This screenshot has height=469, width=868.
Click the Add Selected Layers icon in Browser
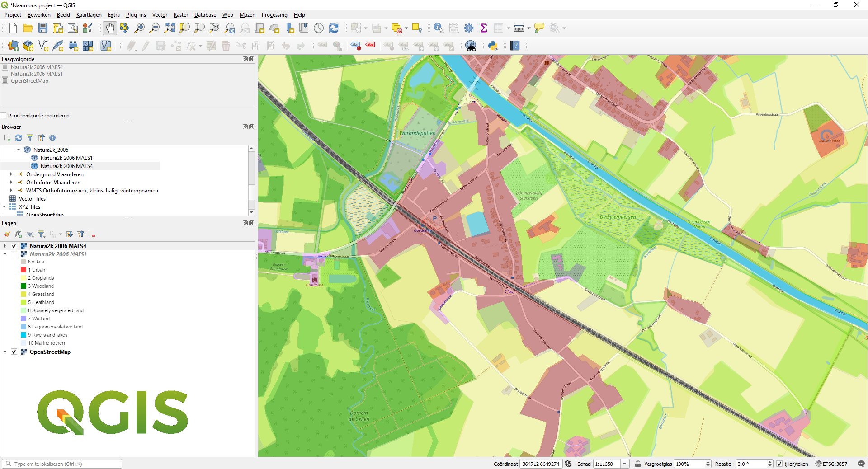[x=7, y=138]
